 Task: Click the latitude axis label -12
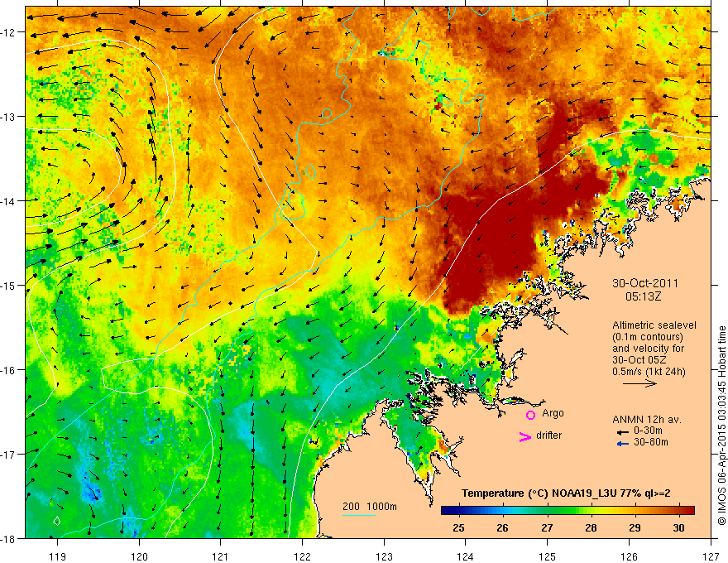click(8, 32)
